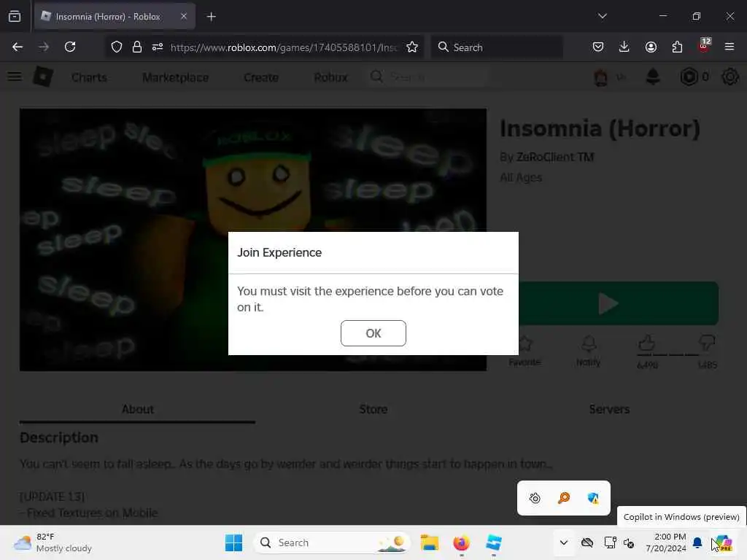Click the Roblox site search field
This screenshot has height=560, width=747.
point(427,77)
